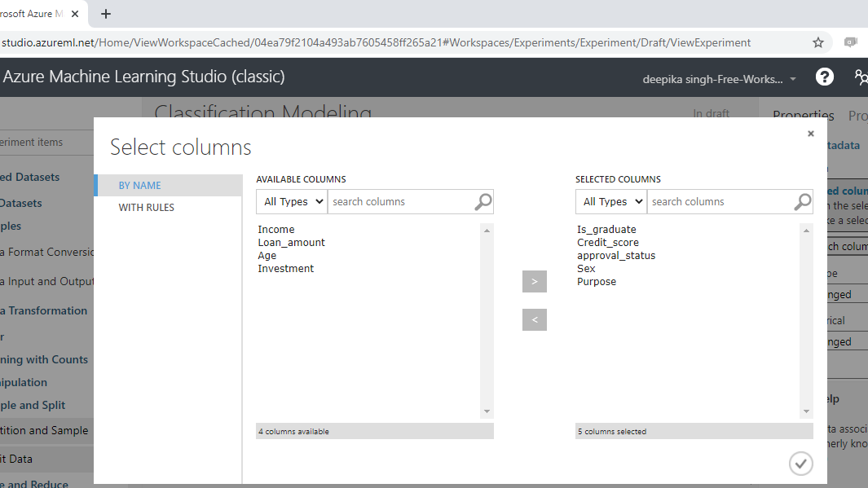Click the '4 columns available' status text
The height and width of the screenshot is (488, 868).
(293, 432)
